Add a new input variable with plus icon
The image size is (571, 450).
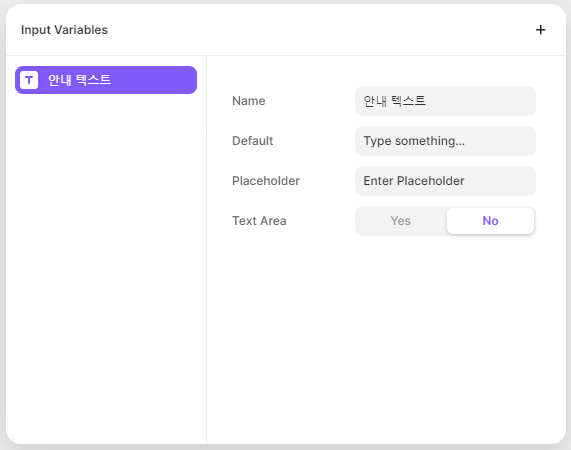click(540, 30)
